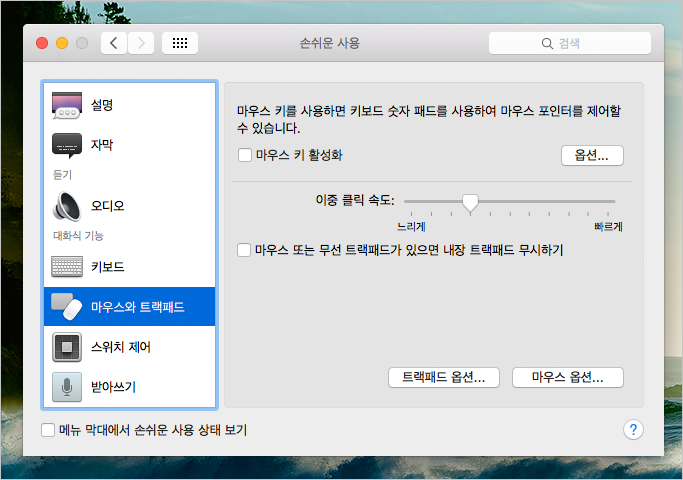Click the 스위치 제어 square icon
The height and width of the screenshot is (480, 683).
pos(67,347)
